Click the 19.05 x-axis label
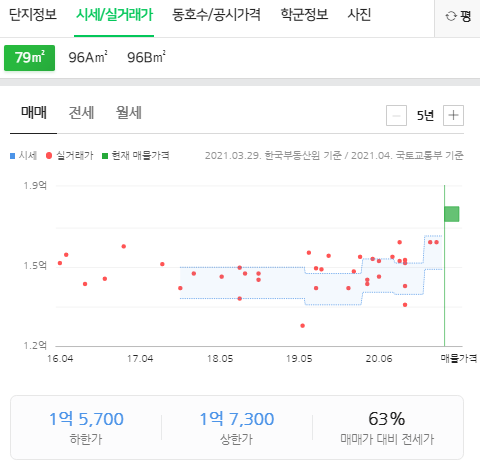Image resolution: width=480 pixels, height=465 pixels. coord(299,359)
